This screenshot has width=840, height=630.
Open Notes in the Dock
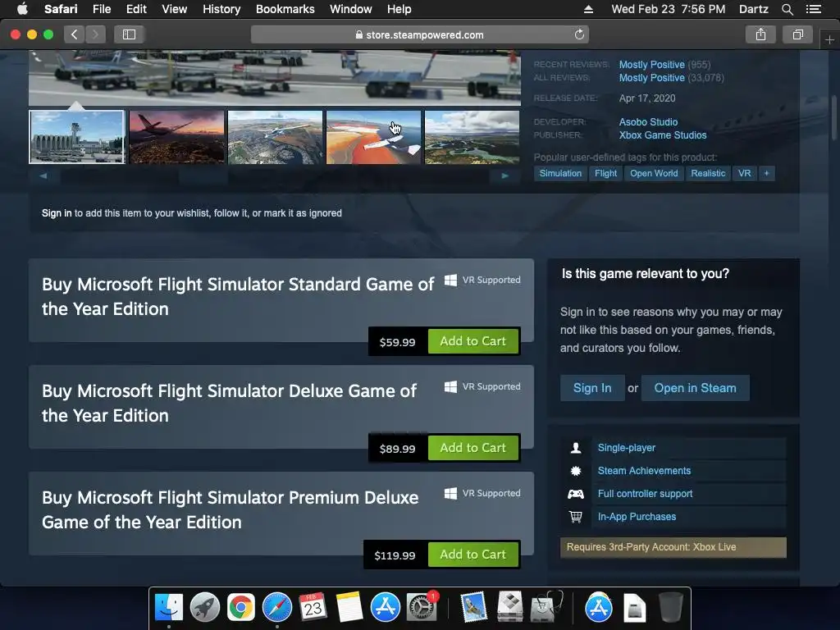349,608
